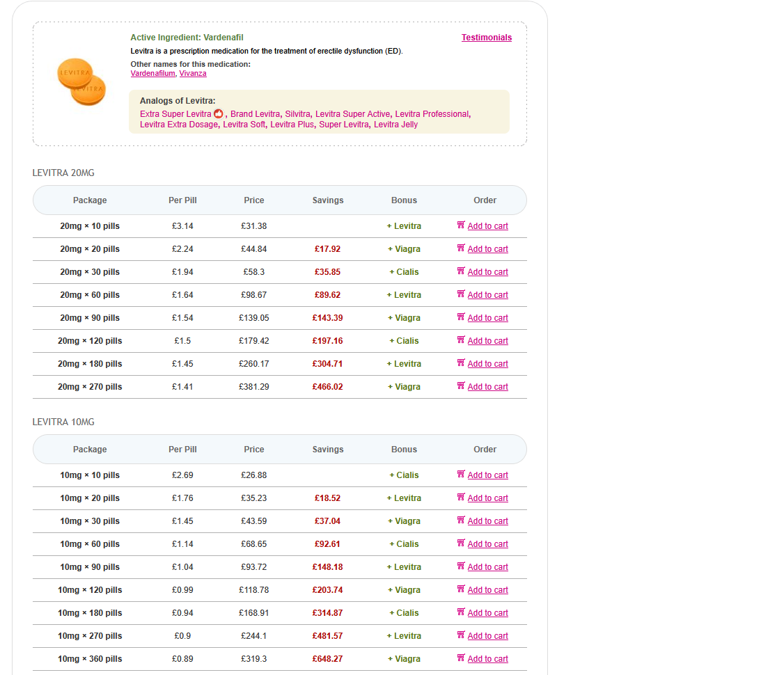Click cart icon for 10mg × 10 pills
This screenshot has height=675, width=784.
click(461, 474)
